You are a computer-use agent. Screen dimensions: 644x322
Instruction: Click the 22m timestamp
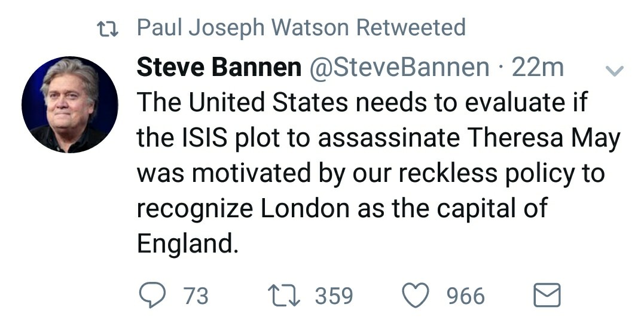tap(538, 68)
